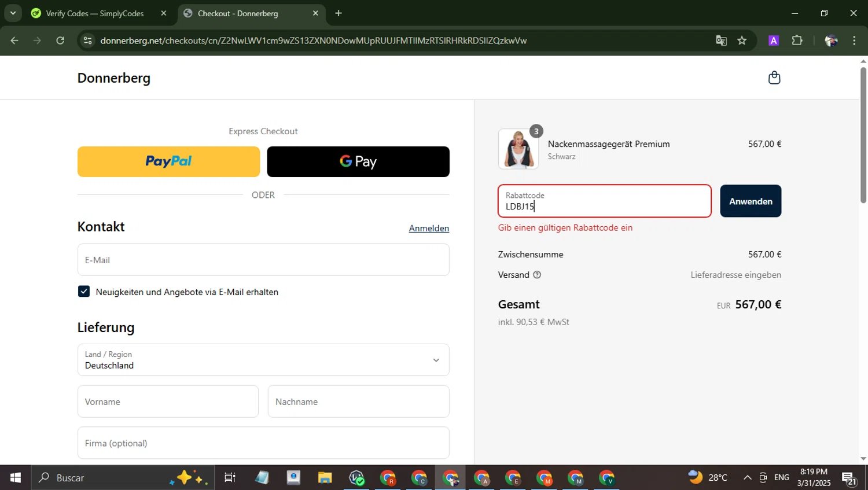The image size is (868, 490).
Task: View site information icon in address bar
Action: click(88, 40)
